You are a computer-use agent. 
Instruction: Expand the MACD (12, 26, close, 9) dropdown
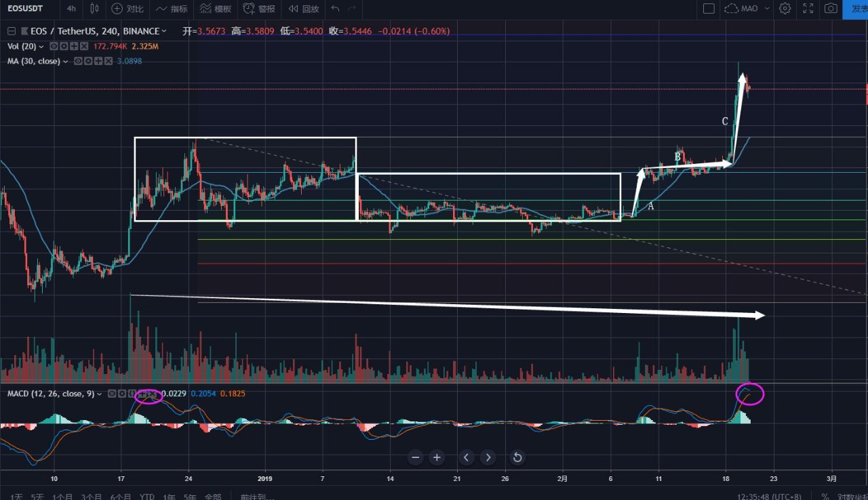tap(100, 394)
